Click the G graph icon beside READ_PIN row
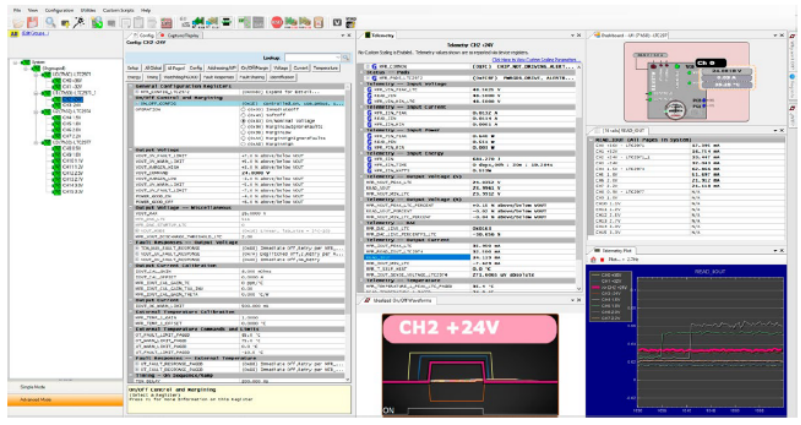Image resolution: width=801 pixels, height=425 pixels. pos(369,141)
